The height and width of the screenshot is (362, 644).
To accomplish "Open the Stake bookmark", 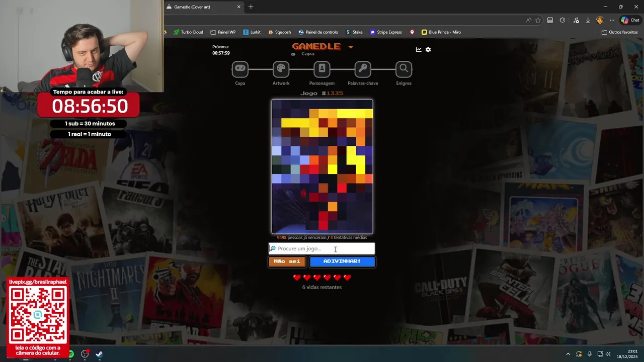I will click(x=354, y=32).
